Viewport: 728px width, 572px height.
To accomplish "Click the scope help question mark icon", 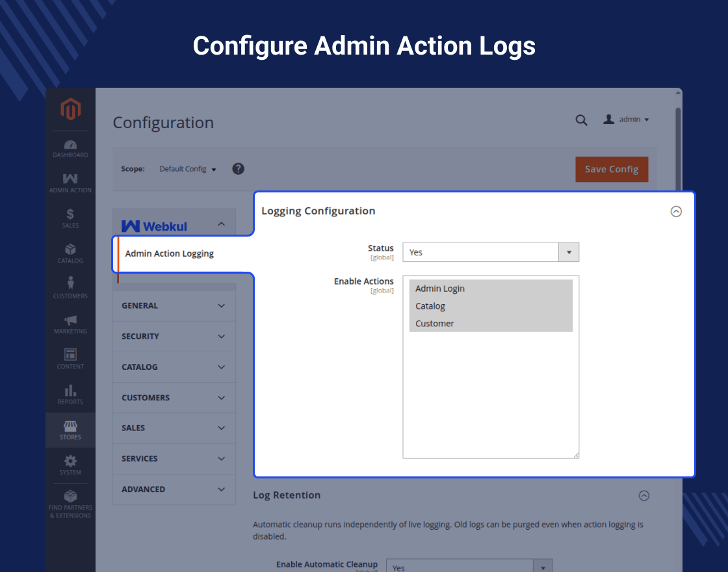I will (238, 169).
